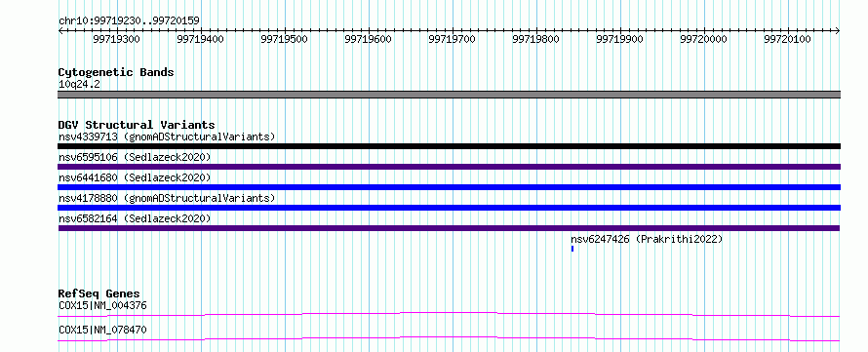
Task: Click the Cytogenetic Bands track title
Action: coord(116,72)
